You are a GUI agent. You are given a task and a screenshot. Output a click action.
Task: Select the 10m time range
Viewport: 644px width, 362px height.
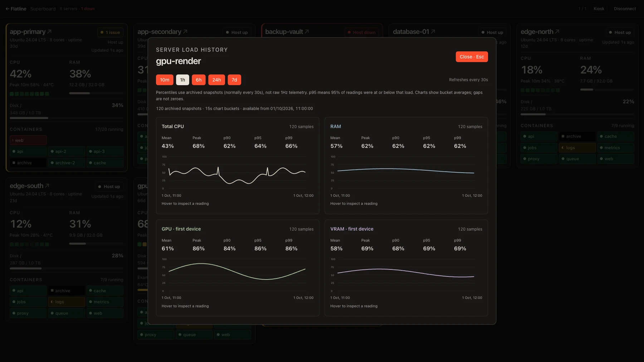(165, 80)
